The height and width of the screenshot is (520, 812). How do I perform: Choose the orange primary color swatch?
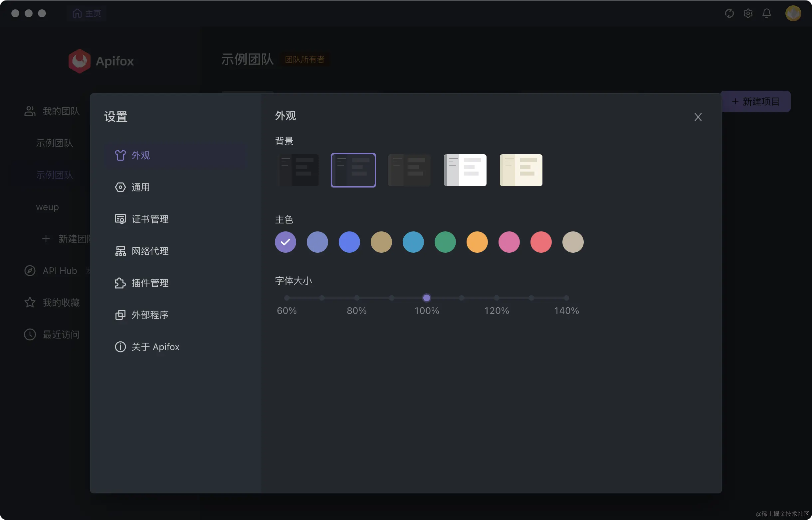477,242
